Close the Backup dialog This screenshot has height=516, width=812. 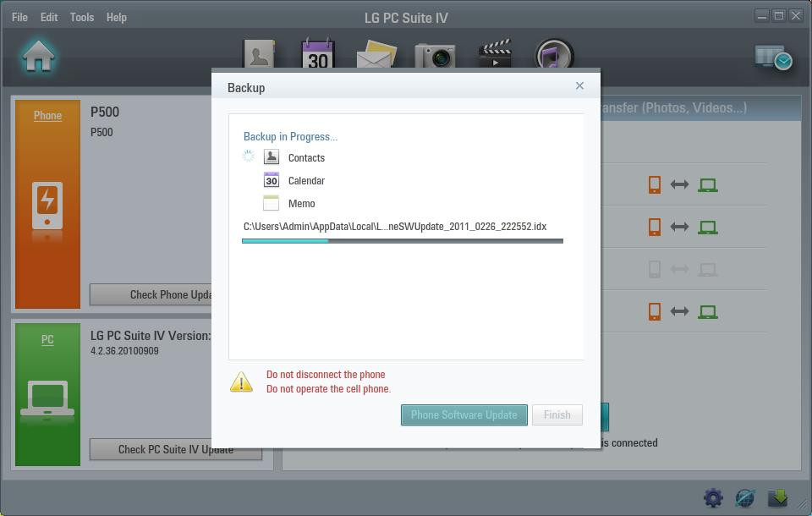point(579,85)
